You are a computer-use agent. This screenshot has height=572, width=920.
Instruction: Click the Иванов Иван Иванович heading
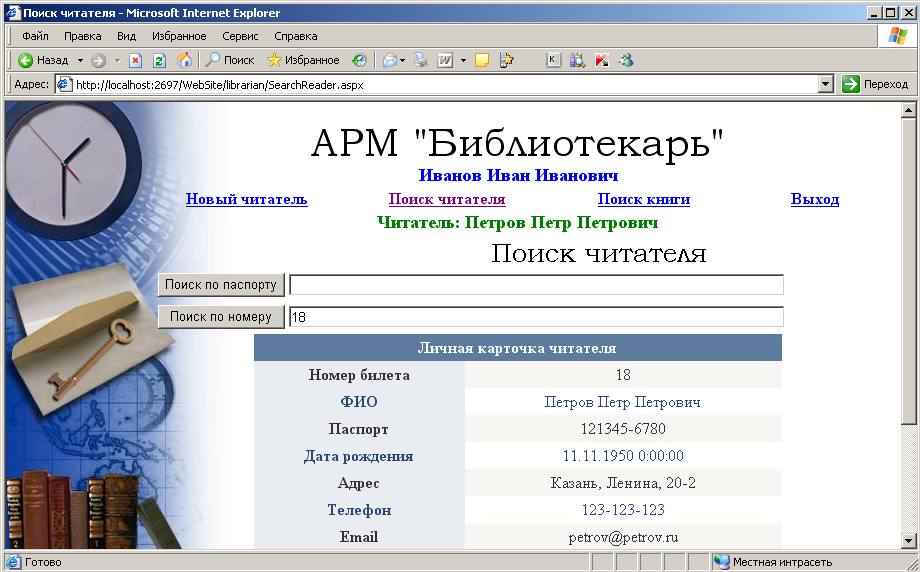point(518,175)
